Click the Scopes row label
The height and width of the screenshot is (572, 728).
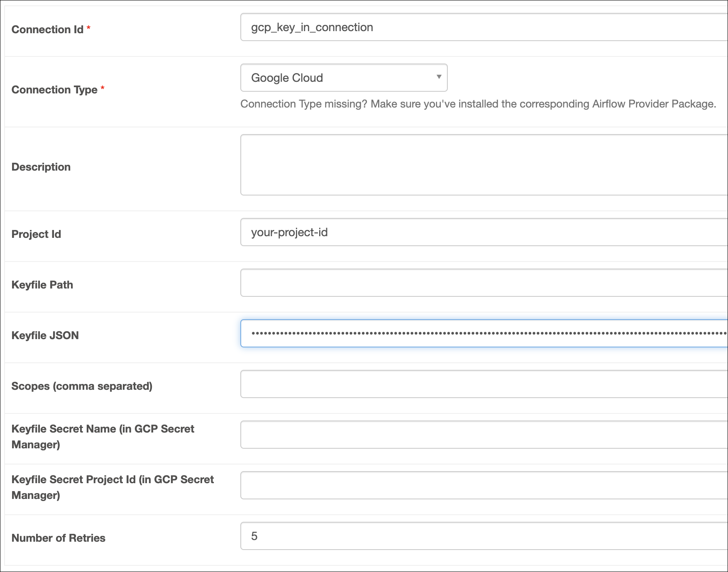point(82,386)
